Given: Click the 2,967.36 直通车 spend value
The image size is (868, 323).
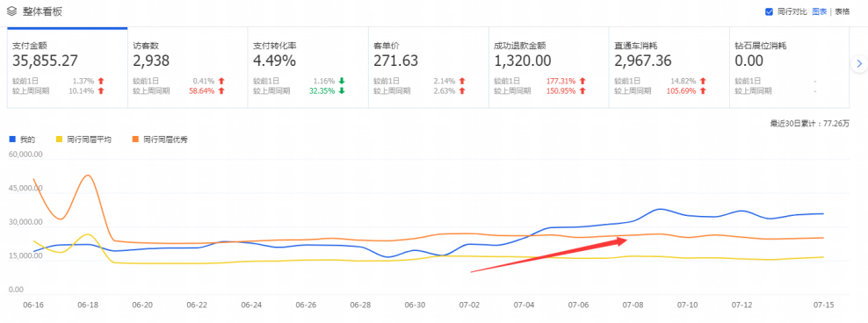Looking at the screenshot, I should click(643, 61).
